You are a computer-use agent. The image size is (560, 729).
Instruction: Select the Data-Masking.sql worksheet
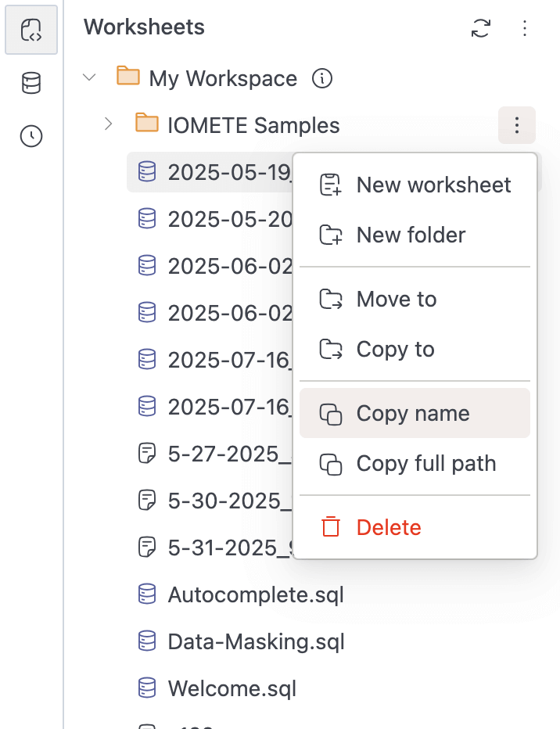point(257,641)
